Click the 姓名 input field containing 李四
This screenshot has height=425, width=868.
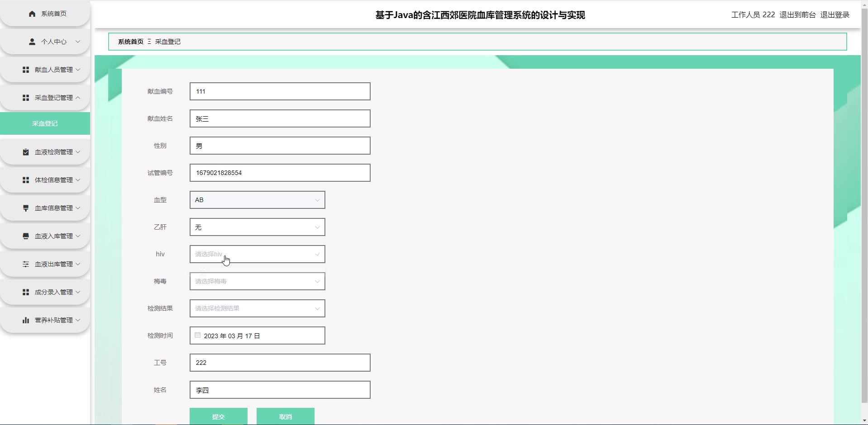[x=280, y=390]
